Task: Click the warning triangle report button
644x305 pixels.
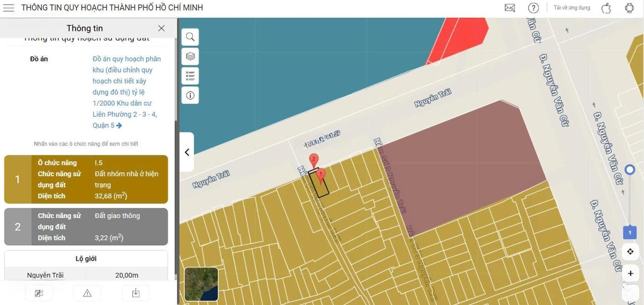Action: coord(87,292)
